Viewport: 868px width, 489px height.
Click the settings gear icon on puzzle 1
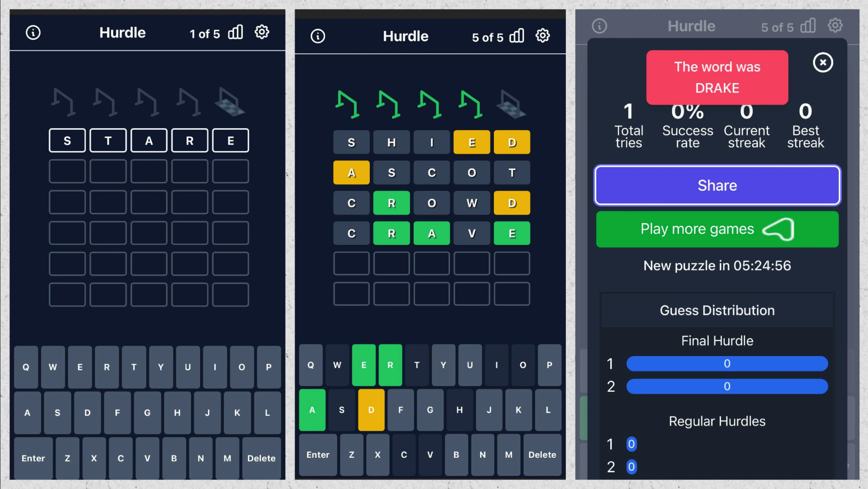click(261, 32)
